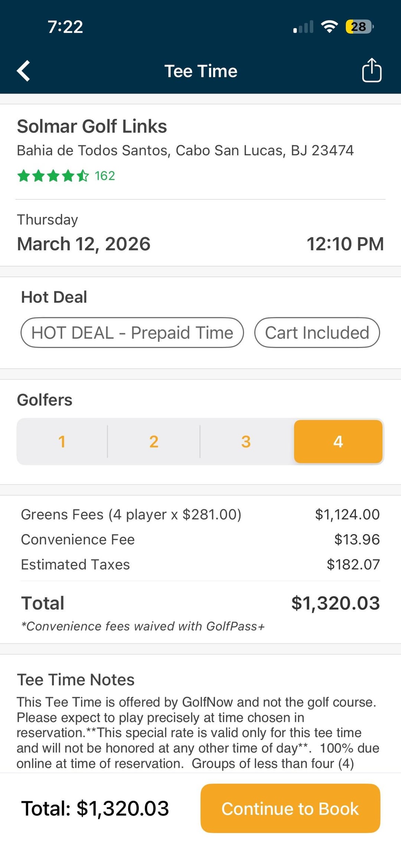
Task: Tap the cellular signal bars
Action: point(303,27)
